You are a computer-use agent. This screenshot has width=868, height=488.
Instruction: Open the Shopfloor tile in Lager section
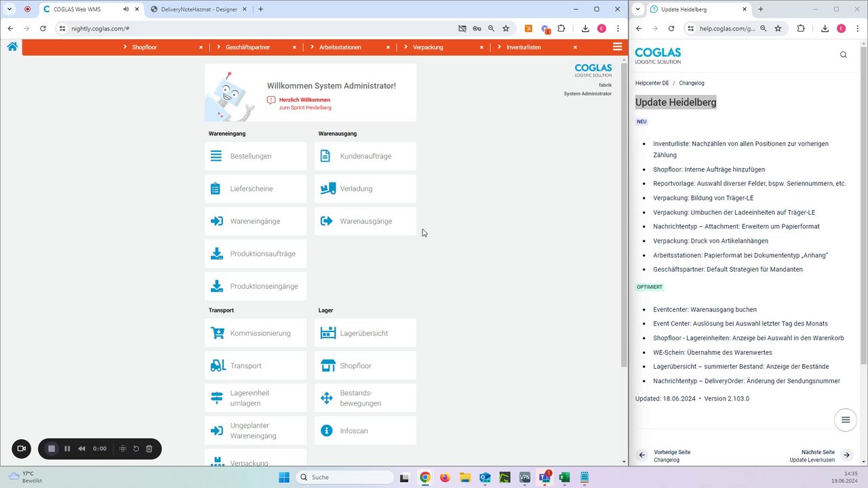(x=366, y=365)
